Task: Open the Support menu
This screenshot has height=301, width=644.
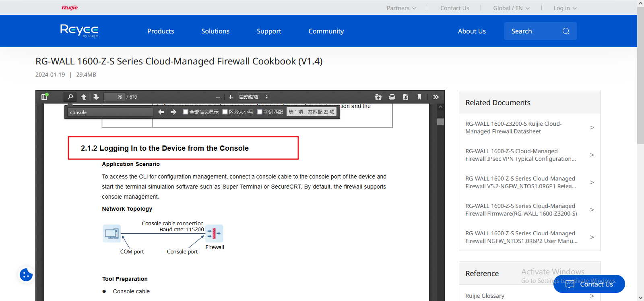Action: coord(269,31)
